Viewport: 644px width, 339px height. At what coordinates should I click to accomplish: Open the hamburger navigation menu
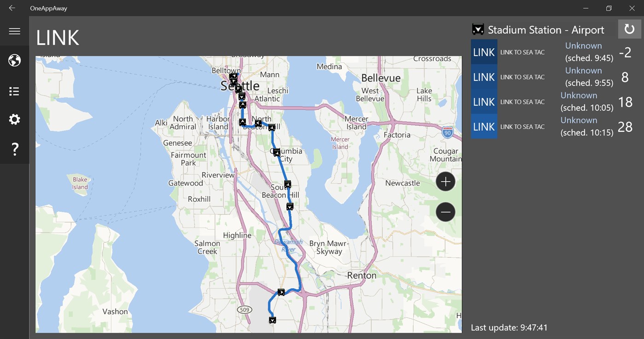click(14, 31)
